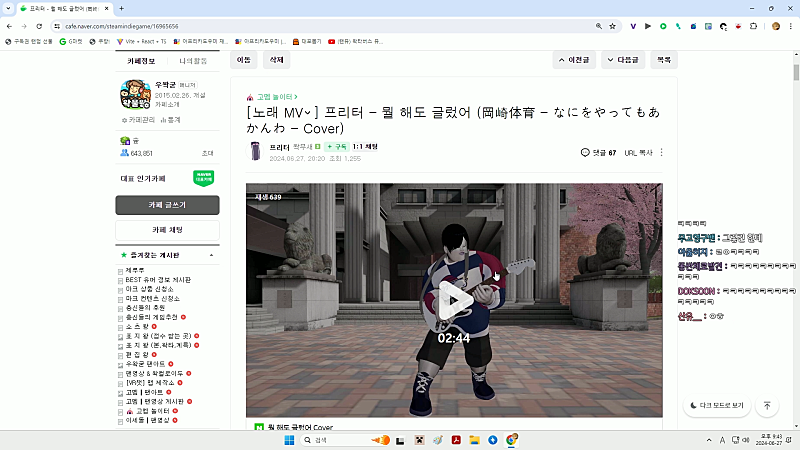Open Chrome from the taskbar
Viewport: 800px width, 450px height.
click(x=511, y=440)
